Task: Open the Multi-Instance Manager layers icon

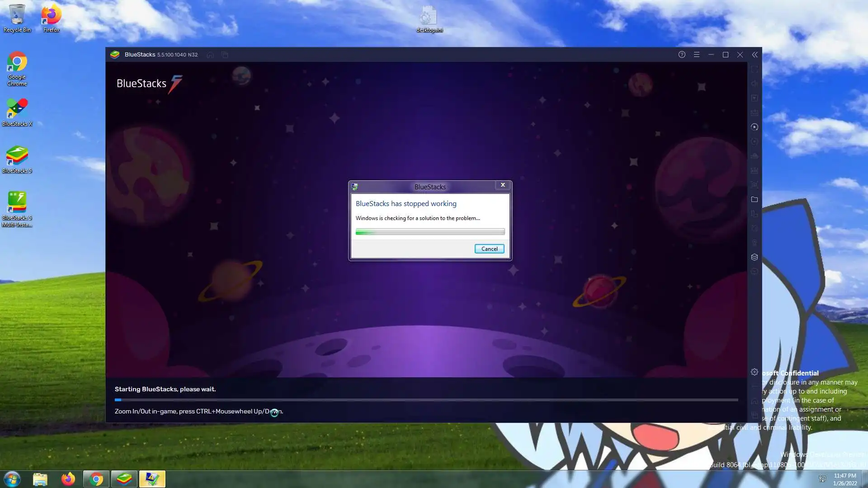Action: coord(754,257)
